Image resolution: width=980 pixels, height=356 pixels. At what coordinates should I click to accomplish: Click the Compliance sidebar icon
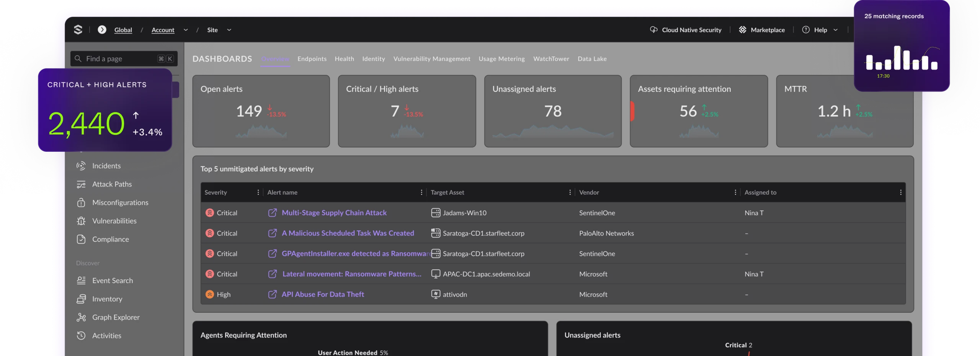point(81,239)
